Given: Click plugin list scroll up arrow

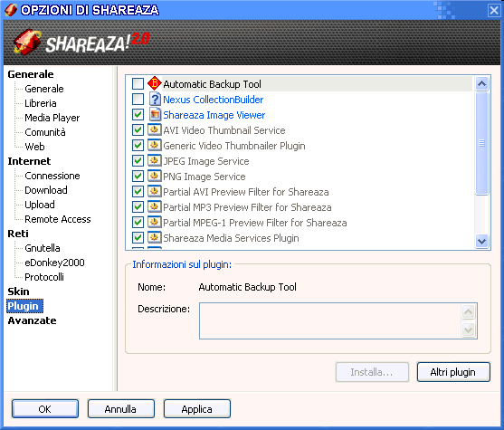Looking at the screenshot, I should pos(481,83).
